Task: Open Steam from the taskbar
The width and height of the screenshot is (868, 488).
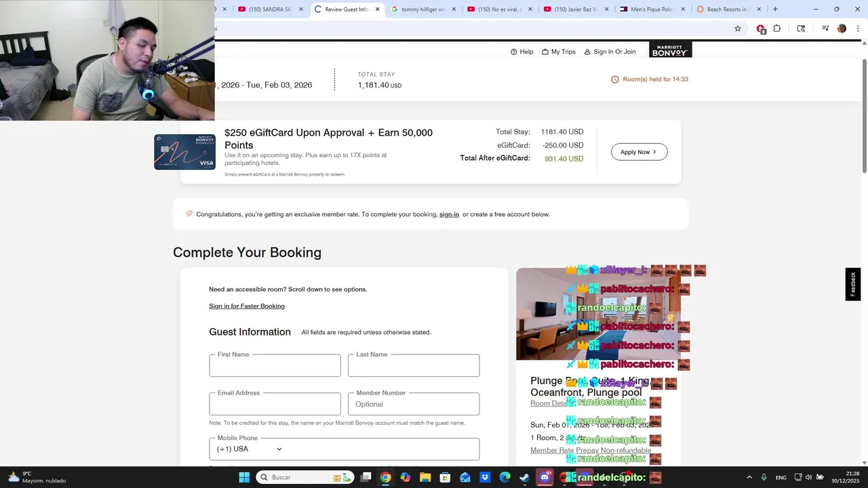Action: (x=525, y=477)
